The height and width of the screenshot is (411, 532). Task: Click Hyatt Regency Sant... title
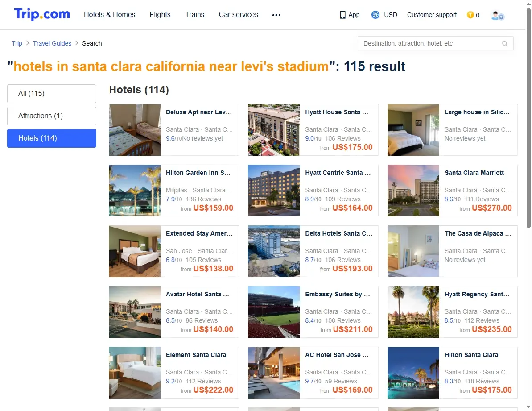tap(477, 295)
